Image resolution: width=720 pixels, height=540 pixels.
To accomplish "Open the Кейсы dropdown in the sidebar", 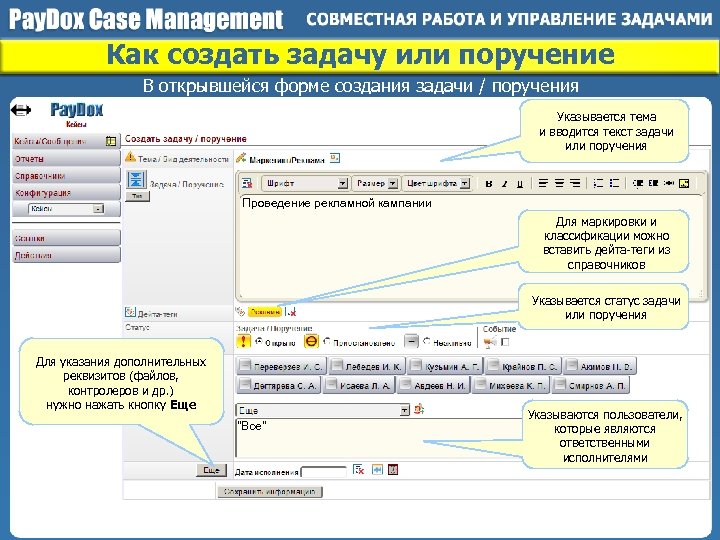I will [x=66, y=208].
